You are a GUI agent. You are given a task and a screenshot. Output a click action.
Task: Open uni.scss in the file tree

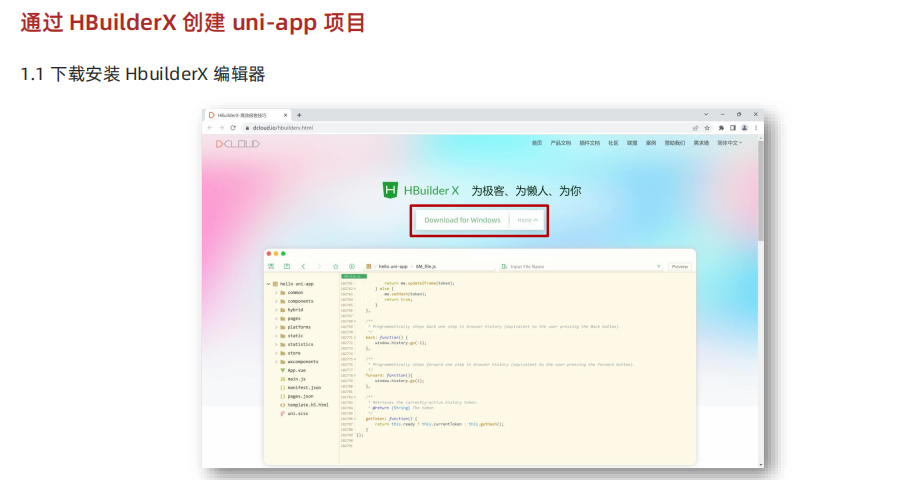[293, 414]
